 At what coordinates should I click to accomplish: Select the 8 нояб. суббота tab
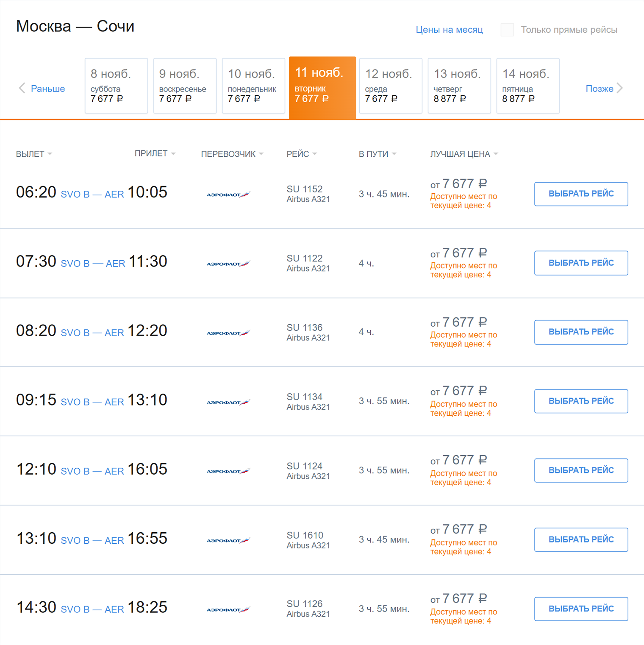coord(116,86)
